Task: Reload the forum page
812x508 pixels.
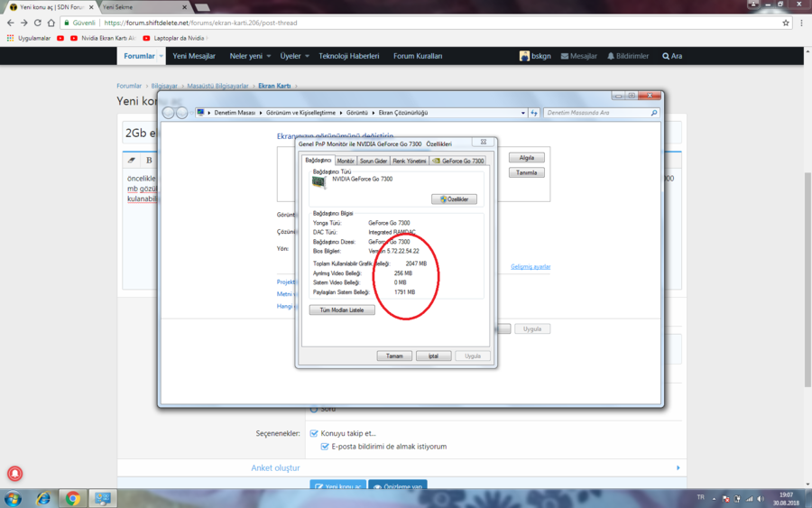Action: click(x=37, y=23)
